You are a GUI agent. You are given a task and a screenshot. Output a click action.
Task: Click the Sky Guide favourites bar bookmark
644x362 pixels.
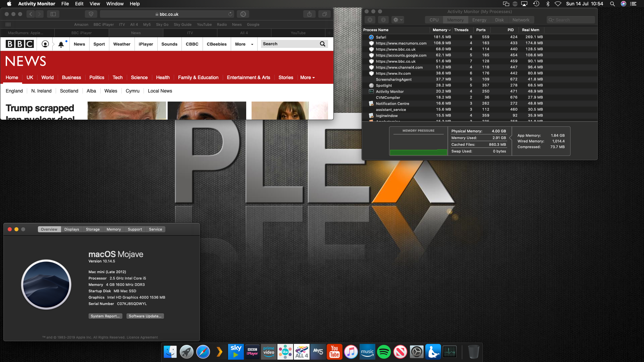pos(182,24)
